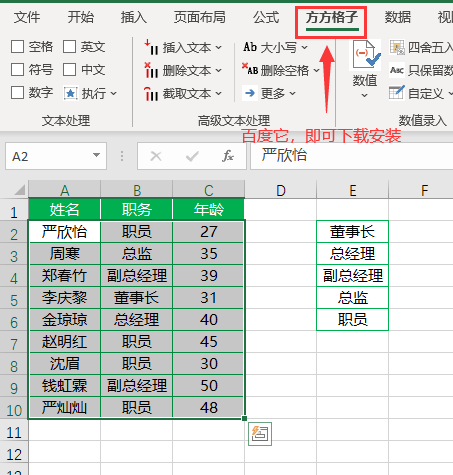Expand the 大小写 dropdown arrow

click(304, 48)
